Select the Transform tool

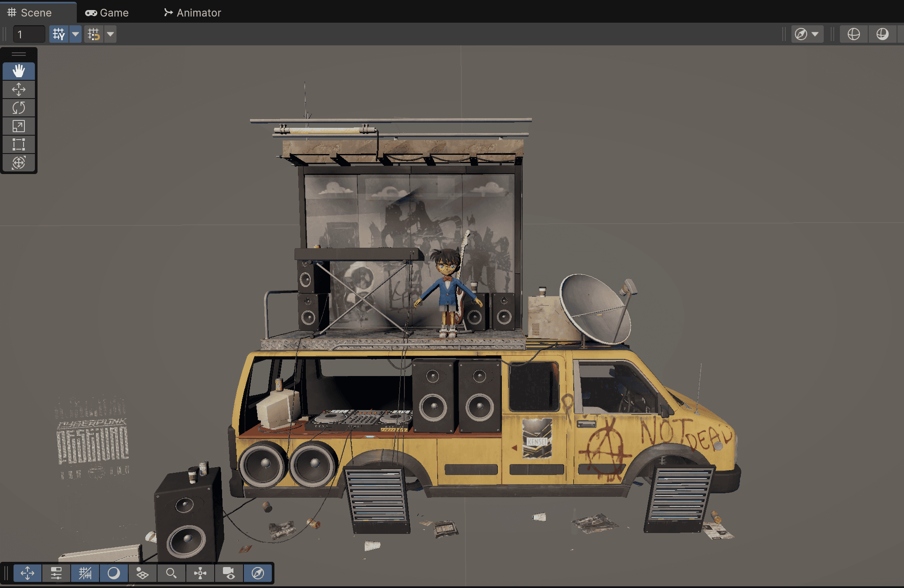(19, 163)
